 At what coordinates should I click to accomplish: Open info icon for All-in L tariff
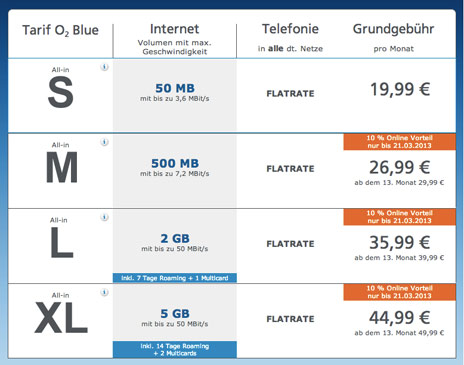(104, 217)
